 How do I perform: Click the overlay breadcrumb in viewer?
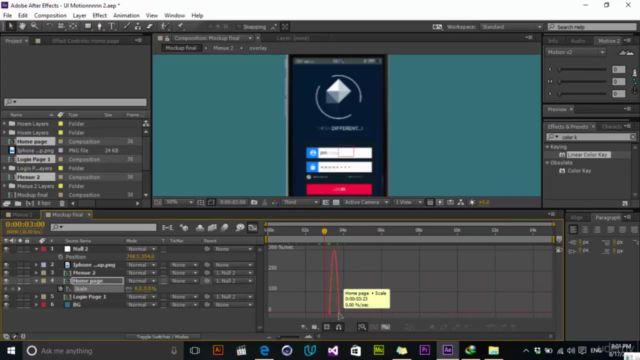pyautogui.click(x=258, y=48)
